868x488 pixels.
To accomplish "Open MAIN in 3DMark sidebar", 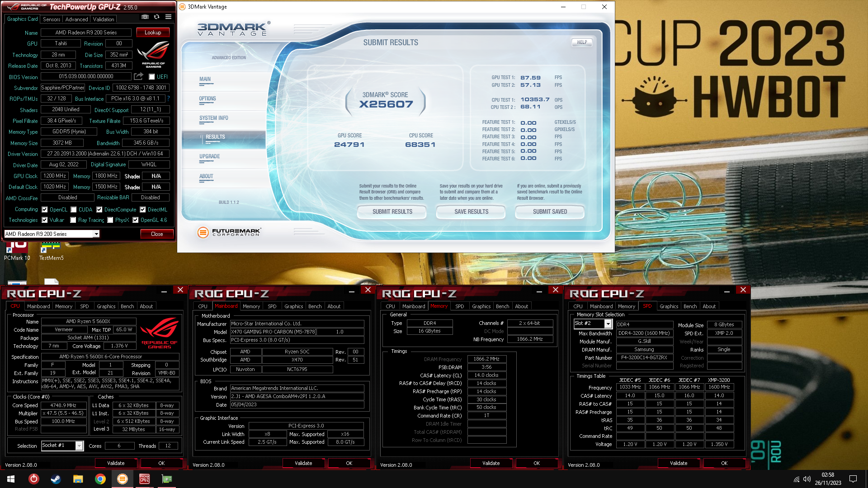I will click(x=205, y=80).
